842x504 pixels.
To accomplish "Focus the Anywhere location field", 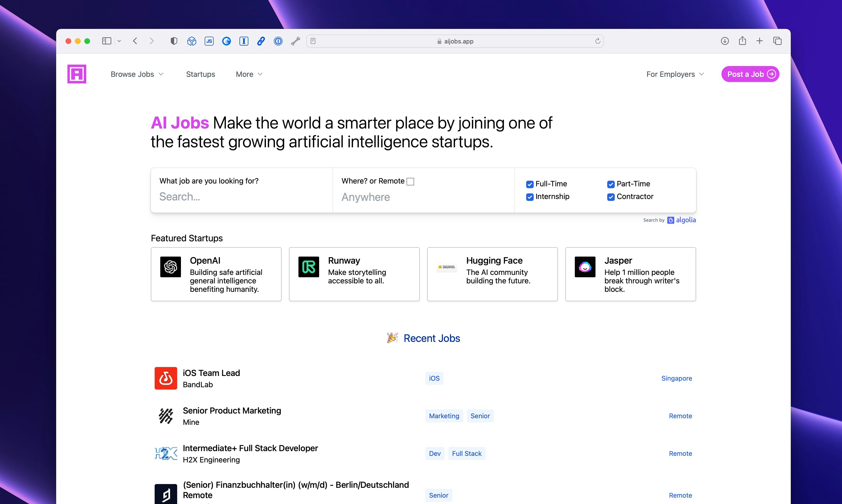I will [423, 197].
